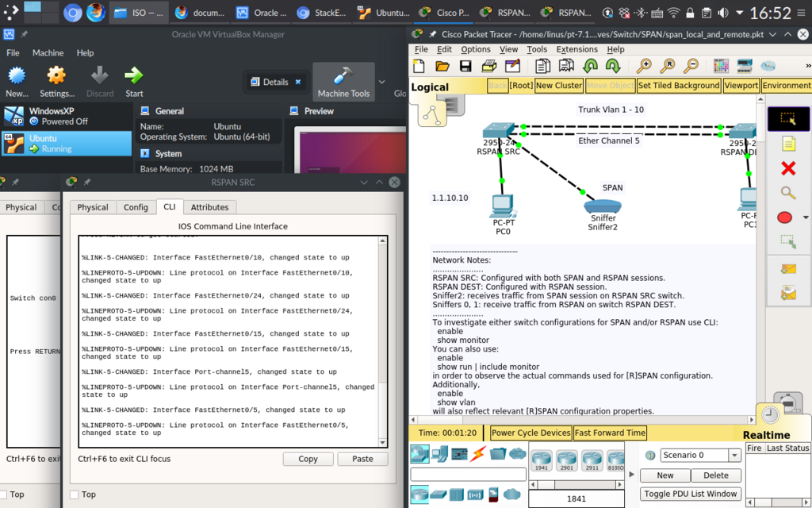Click the Undo green arrow icon

click(590, 66)
